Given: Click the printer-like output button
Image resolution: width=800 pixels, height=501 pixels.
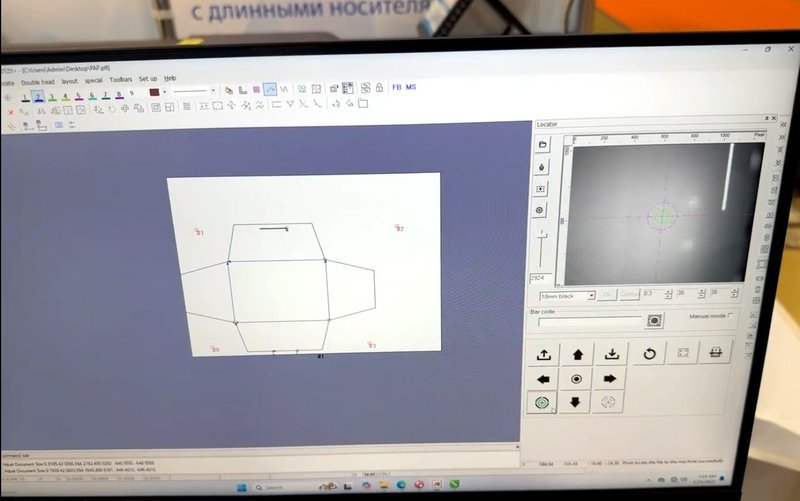Looking at the screenshot, I should click(x=715, y=352).
